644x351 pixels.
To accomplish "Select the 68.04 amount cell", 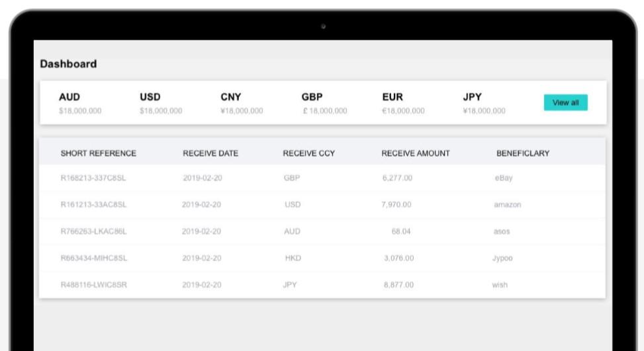I will click(x=401, y=231).
